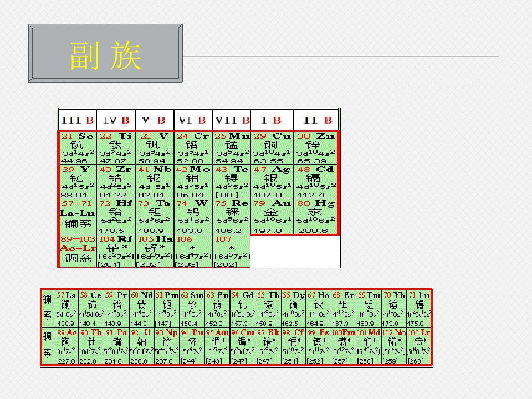
Task: Click the 21 Sc scandium cell
Action: coord(78,148)
